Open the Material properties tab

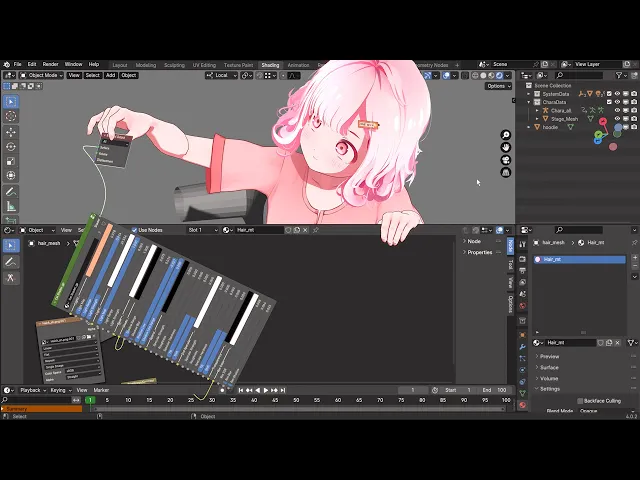(x=522, y=405)
